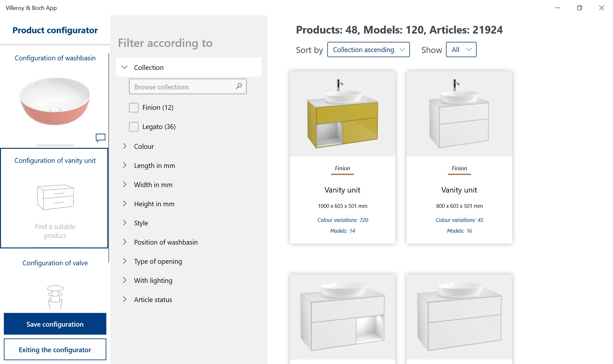Image resolution: width=613 pixels, height=364 pixels.
Task: Expand the Type of opening filter
Action: point(125,261)
